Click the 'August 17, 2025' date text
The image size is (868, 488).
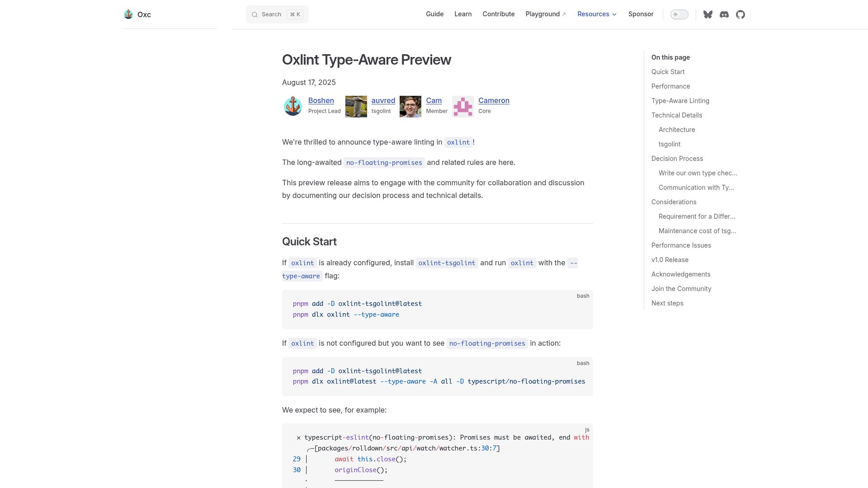(309, 82)
